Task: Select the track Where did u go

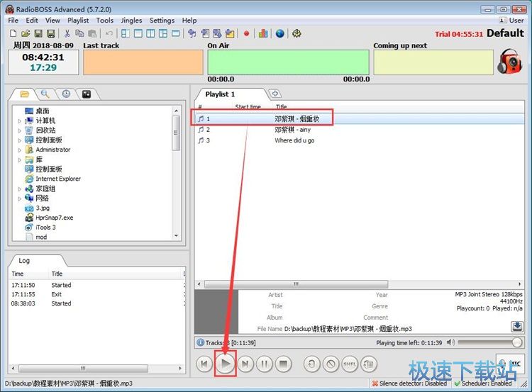Action: [294, 140]
